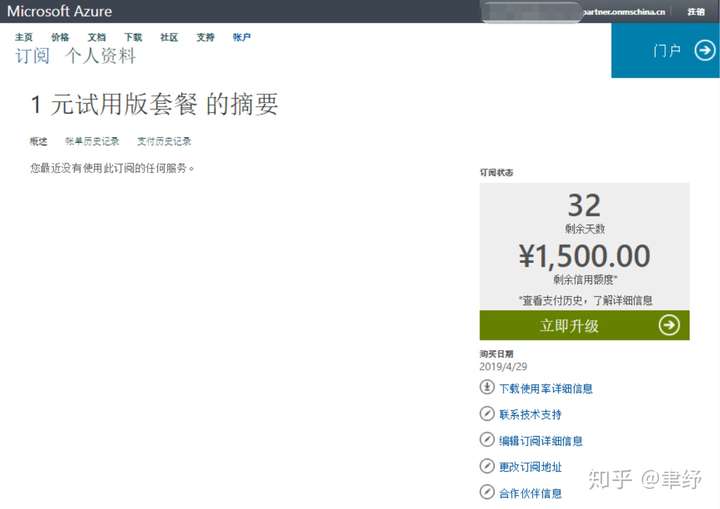Click 注销 to sign out
720x509 pixels.
pyautogui.click(x=696, y=11)
